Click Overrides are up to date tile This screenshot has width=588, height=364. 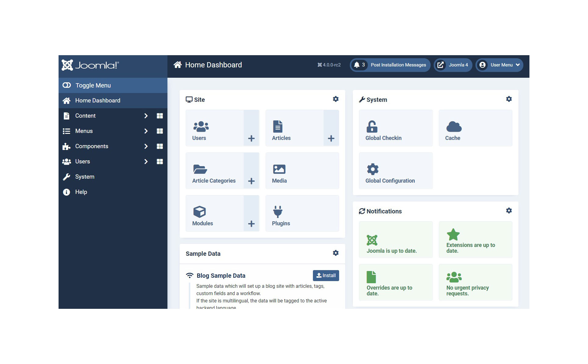[x=396, y=282]
